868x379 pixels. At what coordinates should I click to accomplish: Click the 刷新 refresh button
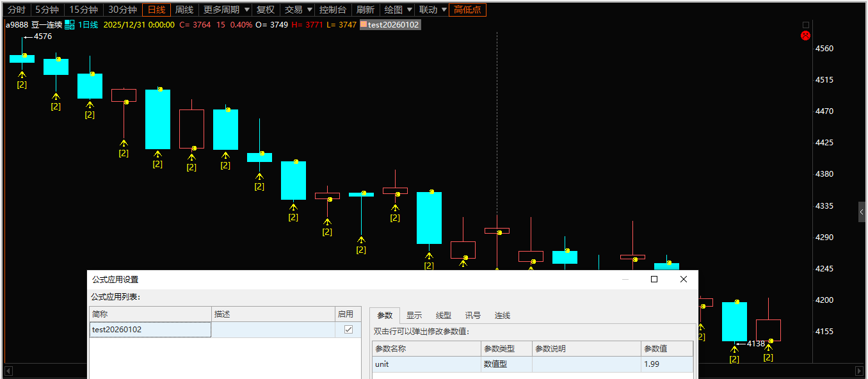point(365,10)
